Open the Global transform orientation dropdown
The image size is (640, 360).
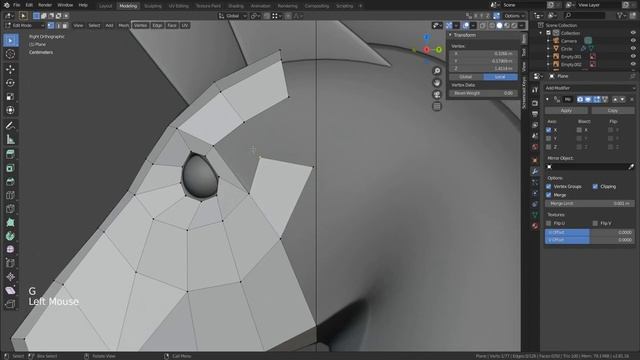pyautogui.click(x=233, y=16)
